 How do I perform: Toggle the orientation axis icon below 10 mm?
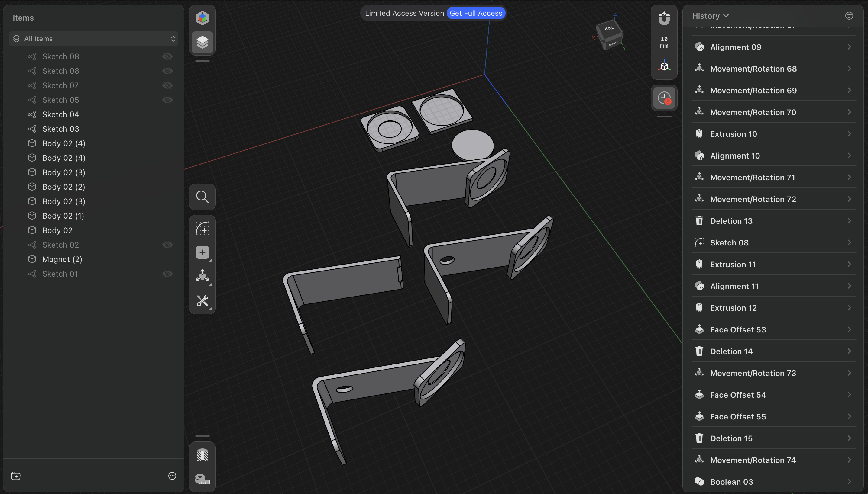coord(664,66)
